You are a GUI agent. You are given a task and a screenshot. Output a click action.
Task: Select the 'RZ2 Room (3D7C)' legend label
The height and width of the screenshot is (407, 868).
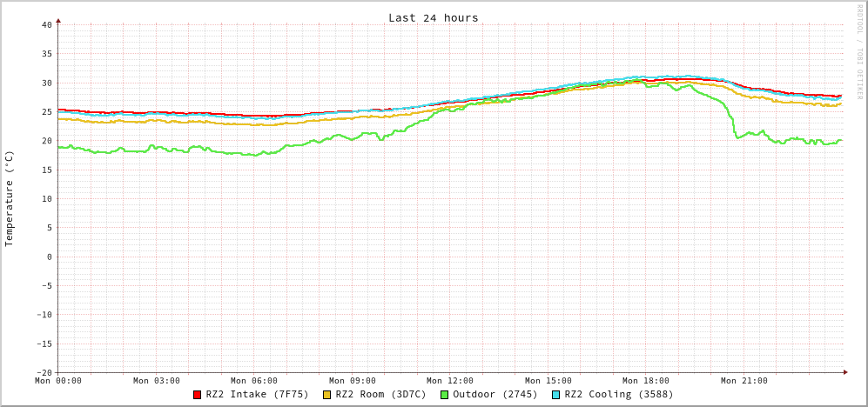[380, 395]
